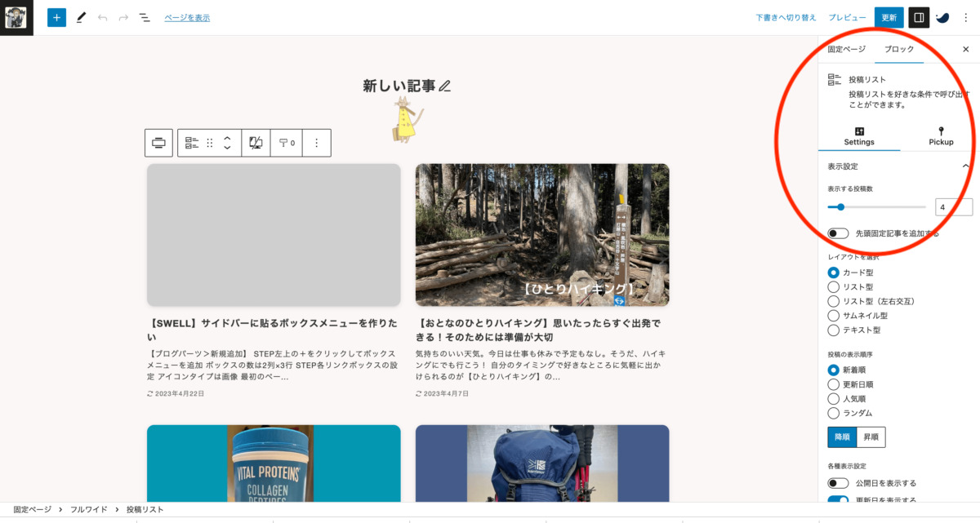Choose 降順 sort direction
This screenshot has height=523, width=980.
tap(842, 437)
